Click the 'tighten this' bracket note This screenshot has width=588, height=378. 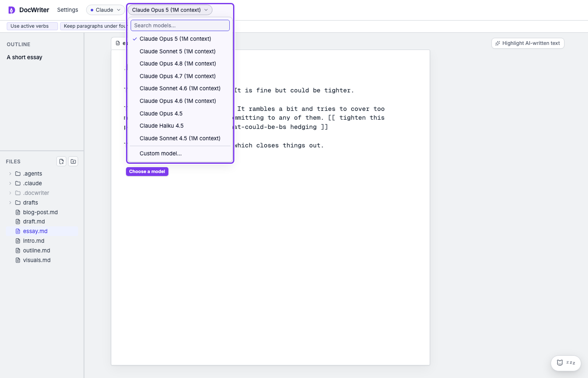coord(356,118)
